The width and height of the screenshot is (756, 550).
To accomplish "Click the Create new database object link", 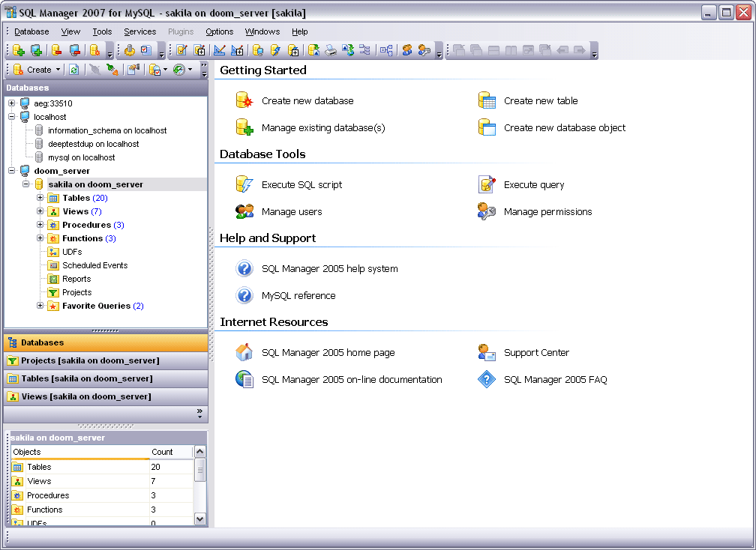I will coord(551,127).
